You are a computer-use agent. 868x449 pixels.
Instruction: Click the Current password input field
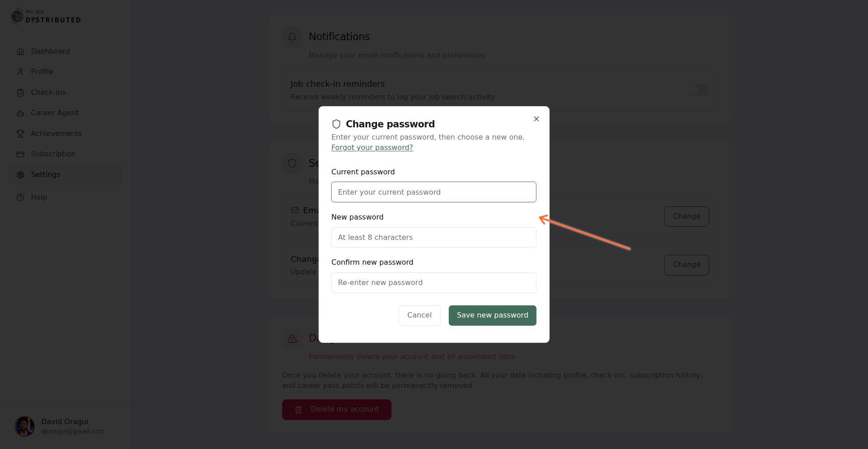click(434, 192)
